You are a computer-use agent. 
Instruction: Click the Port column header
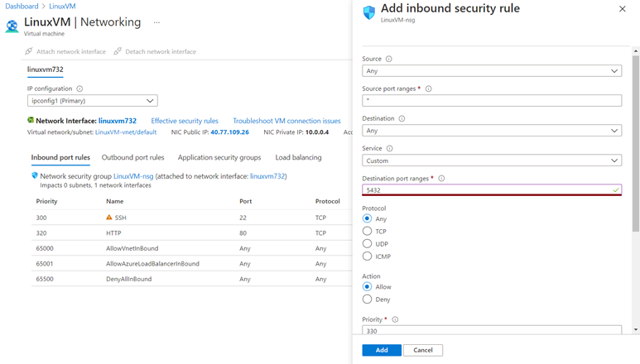click(246, 201)
